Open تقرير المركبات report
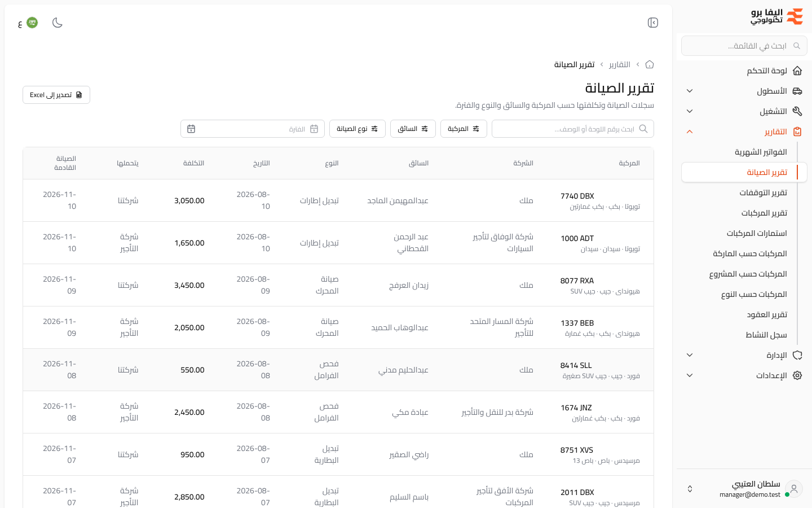 [764, 213]
